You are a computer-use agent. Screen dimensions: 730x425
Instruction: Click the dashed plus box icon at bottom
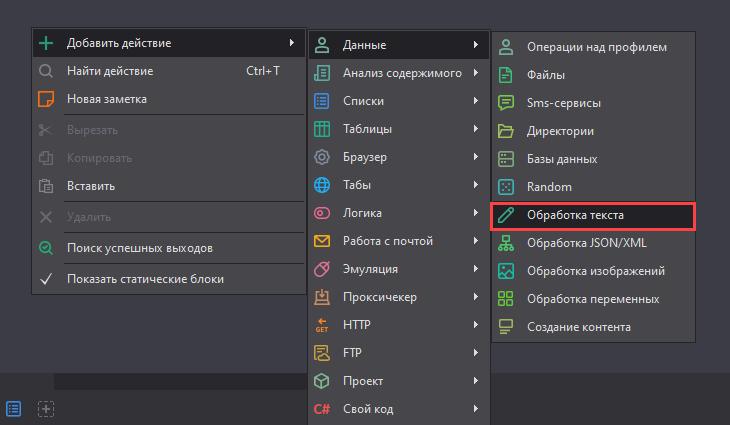tap(46, 408)
